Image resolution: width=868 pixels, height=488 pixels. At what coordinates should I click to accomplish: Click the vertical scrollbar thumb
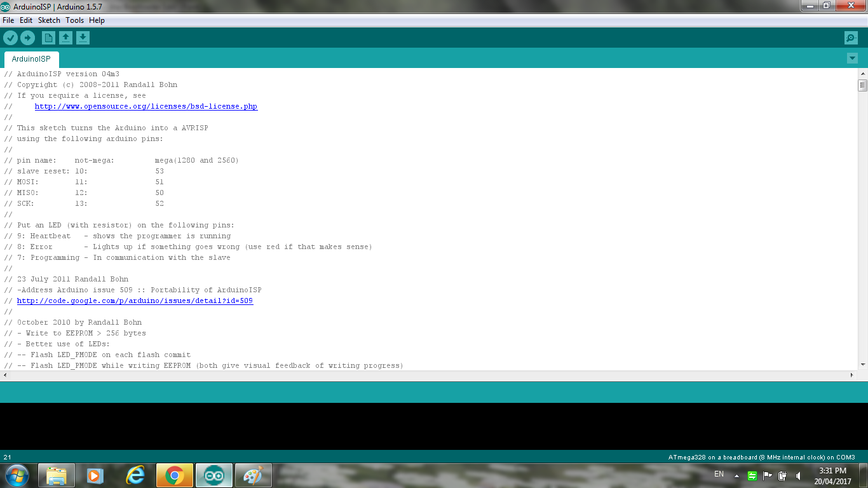click(862, 85)
